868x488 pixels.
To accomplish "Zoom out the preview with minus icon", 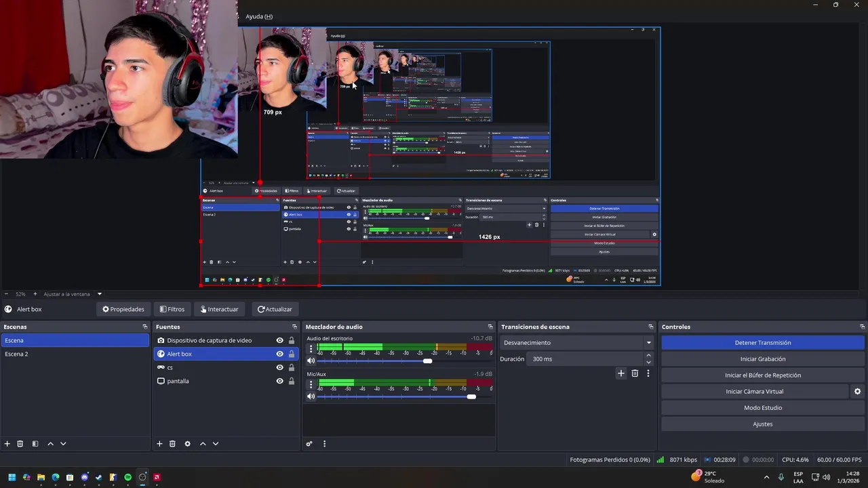I will tap(7, 294).
